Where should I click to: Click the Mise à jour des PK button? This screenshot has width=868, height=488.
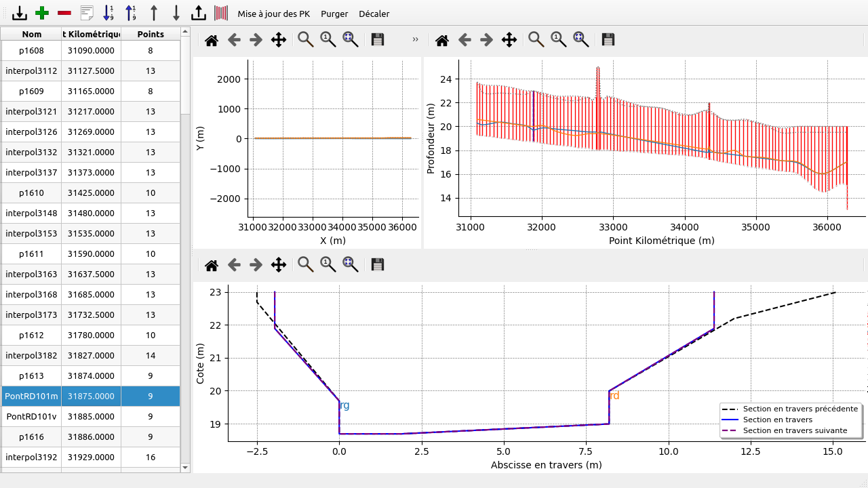tap(273, 14)
